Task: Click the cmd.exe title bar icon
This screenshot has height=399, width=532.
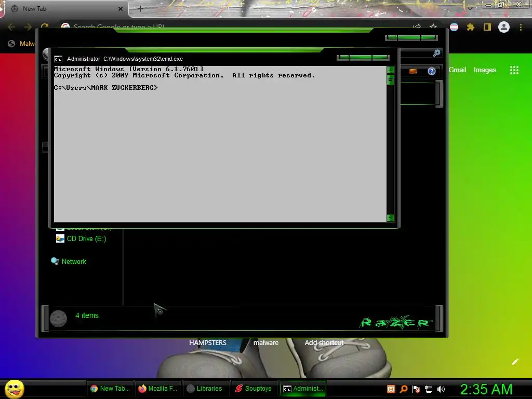Action: (x=58, y=59)
